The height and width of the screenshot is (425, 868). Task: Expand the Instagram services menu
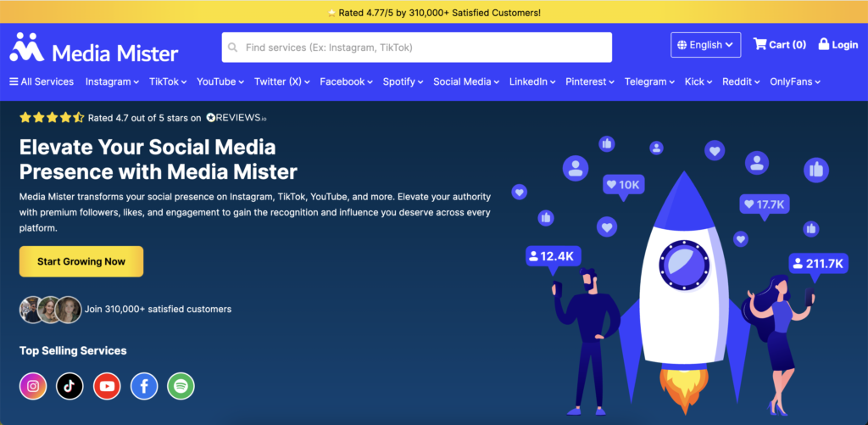click(x=112, y=81)
